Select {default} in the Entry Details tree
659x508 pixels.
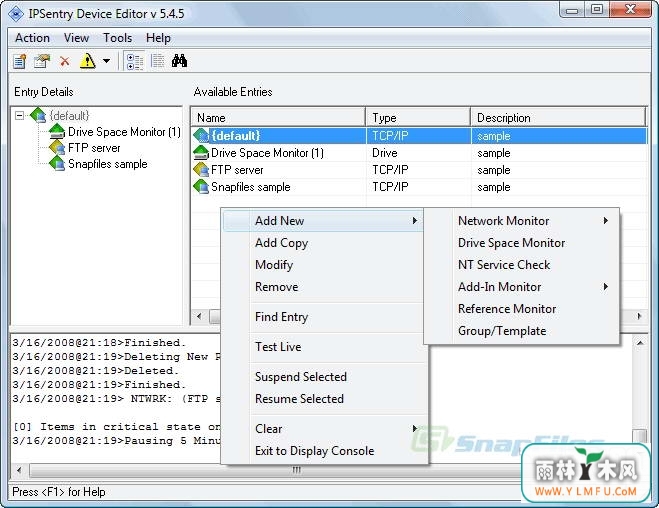point(69,115)
